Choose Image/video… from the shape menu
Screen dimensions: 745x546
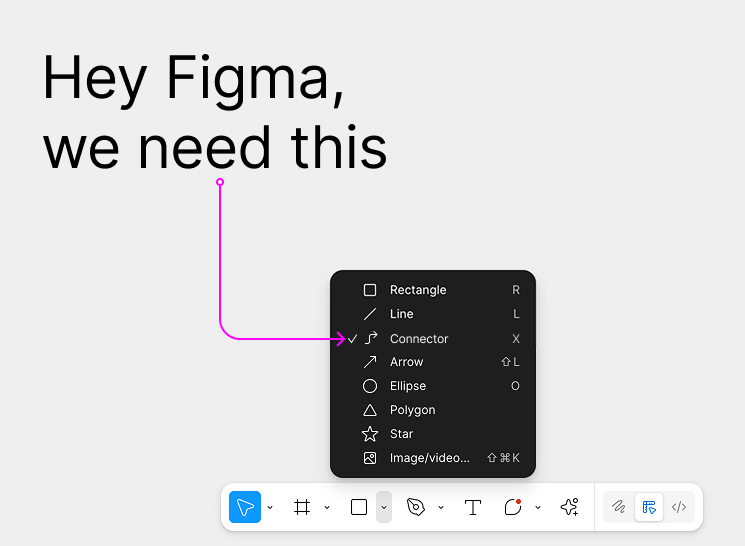click(433, 458)
